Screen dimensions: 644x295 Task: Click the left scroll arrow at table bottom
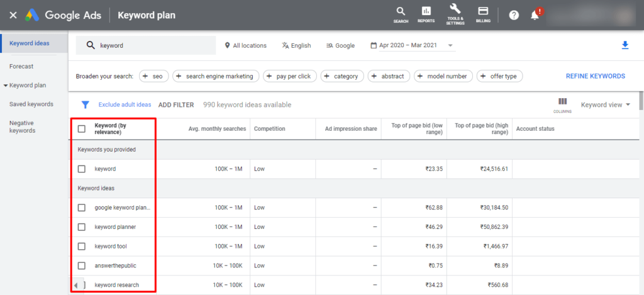pos(75,285)
